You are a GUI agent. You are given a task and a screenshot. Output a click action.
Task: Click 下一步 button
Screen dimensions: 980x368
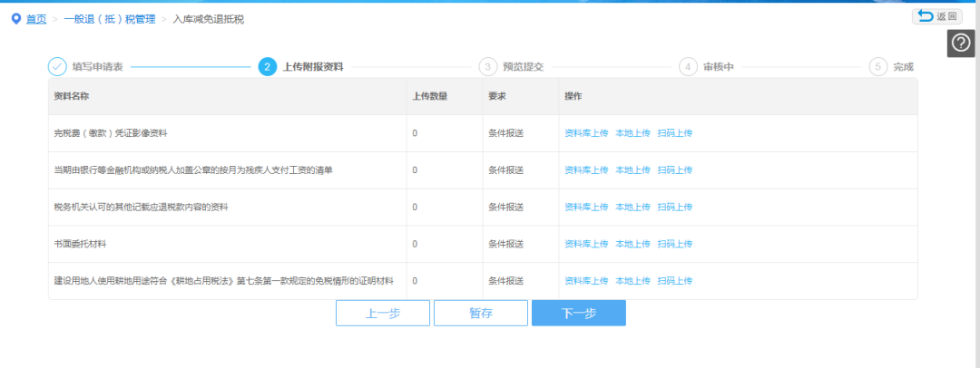[x=579, y=313]
